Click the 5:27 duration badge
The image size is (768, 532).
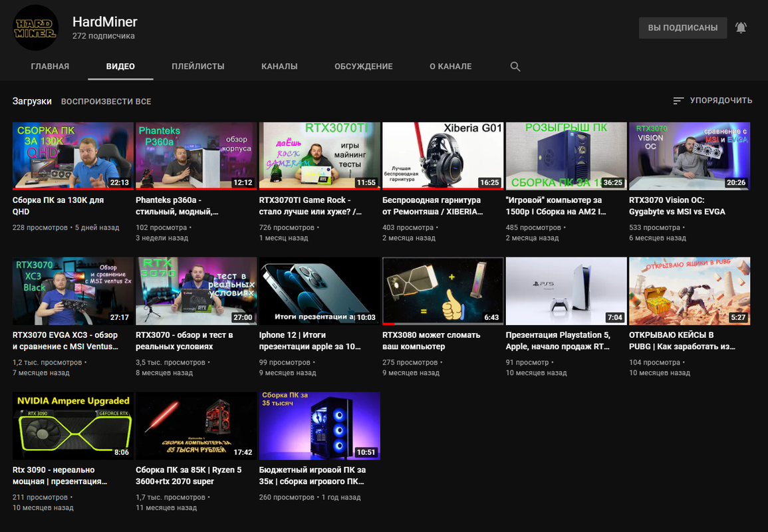pos(738,317)
